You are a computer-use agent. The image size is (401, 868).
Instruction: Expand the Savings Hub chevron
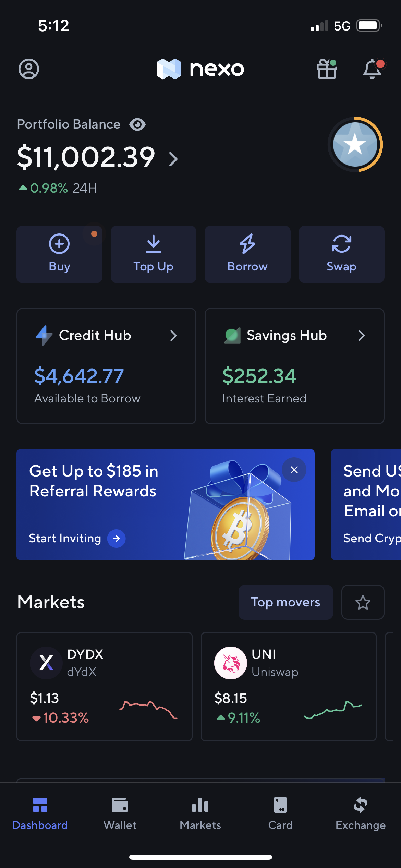pyautogui.click(x=362, y=336)
